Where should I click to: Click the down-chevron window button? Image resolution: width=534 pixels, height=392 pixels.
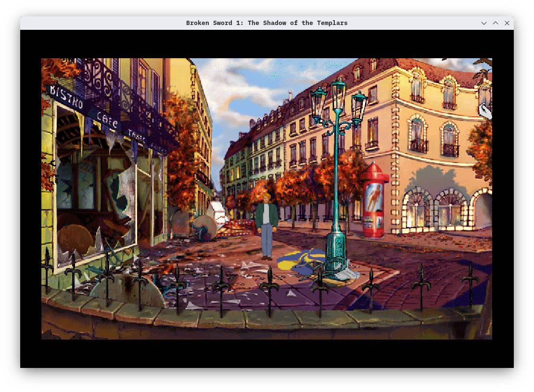(484, 23)
